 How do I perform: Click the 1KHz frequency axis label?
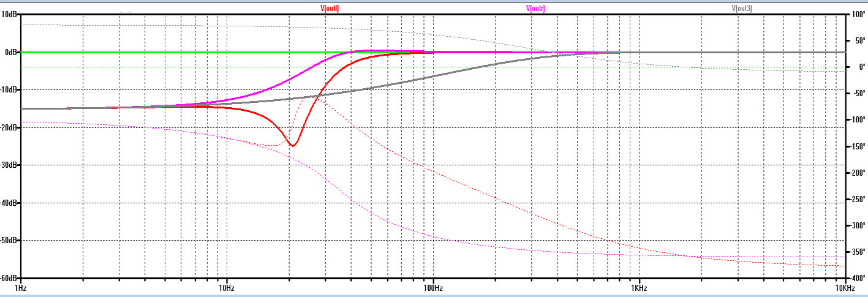pos(639,288)
